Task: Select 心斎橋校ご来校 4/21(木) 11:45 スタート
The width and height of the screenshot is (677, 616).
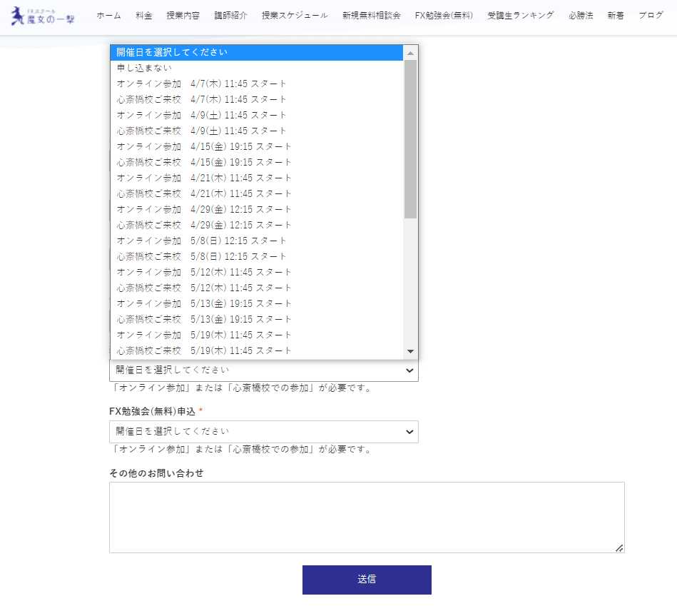Action: 257,193
